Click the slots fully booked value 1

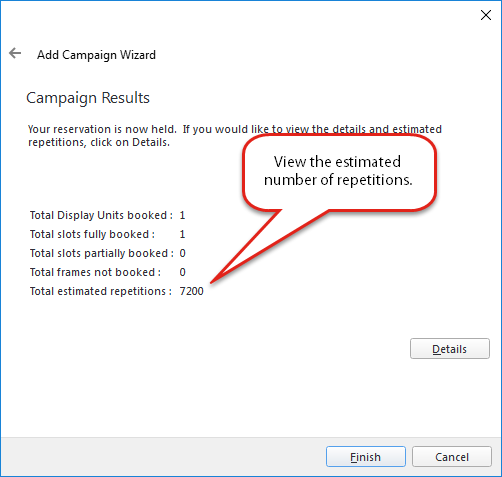click(x=182, y=234)
